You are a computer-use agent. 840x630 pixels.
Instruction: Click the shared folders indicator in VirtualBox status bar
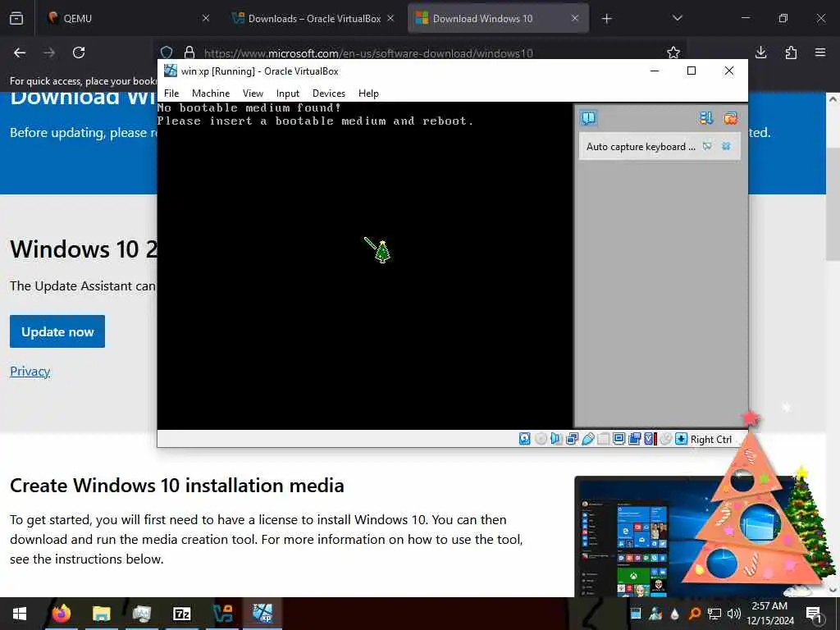[x=603, y=440]
